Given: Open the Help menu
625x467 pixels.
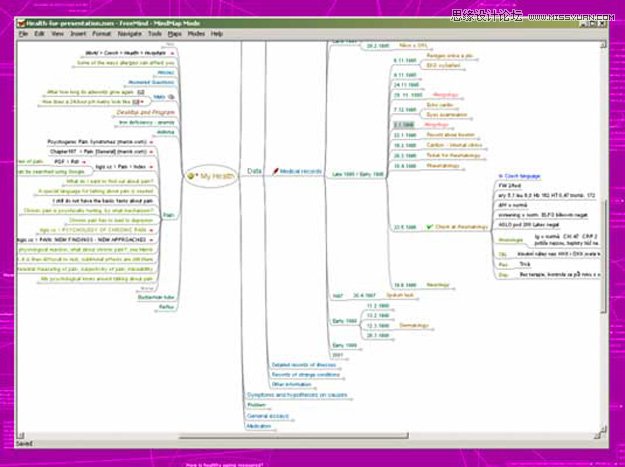Looking at the screenshot, I should (x=216, y=34).
